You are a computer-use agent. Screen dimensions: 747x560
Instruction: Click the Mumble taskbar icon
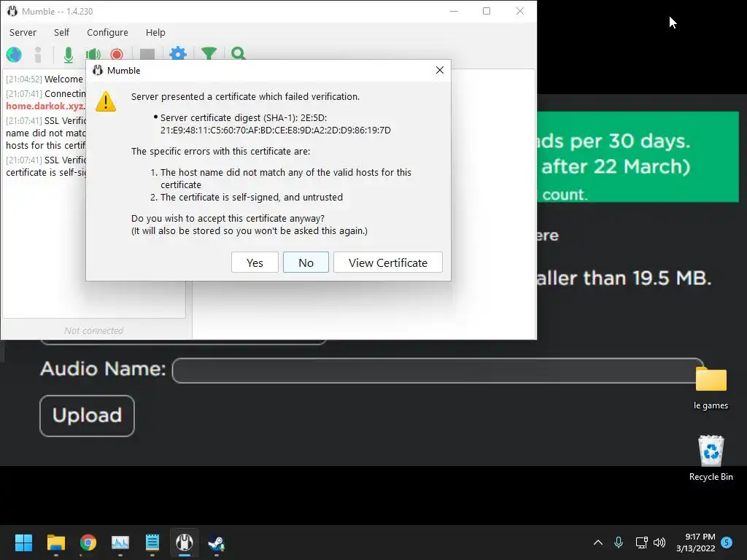coord(185,542)
